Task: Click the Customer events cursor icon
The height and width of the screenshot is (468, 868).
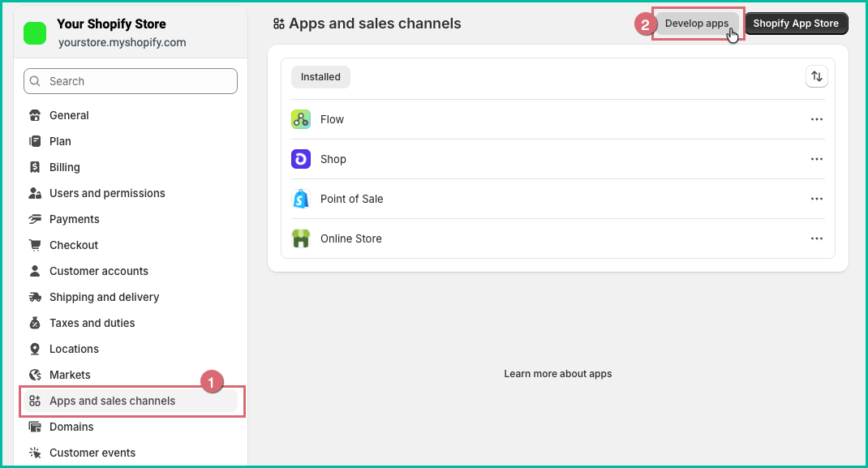Action: coord(35,453)
